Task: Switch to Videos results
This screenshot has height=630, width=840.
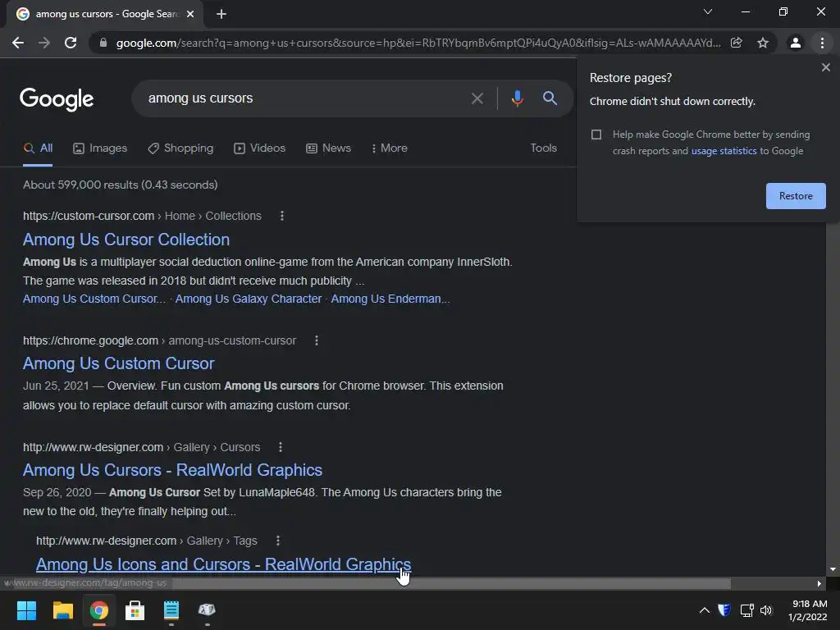Action: tap(260, 148)
